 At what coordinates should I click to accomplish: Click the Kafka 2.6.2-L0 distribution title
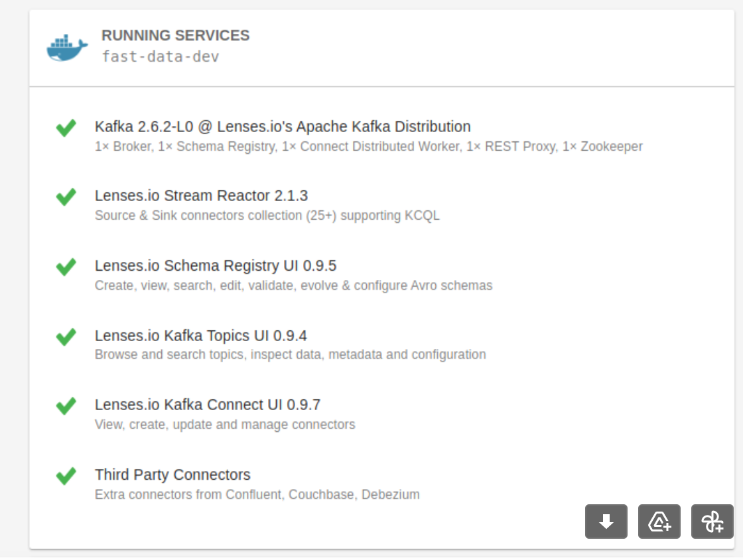(x=282, y=126)
